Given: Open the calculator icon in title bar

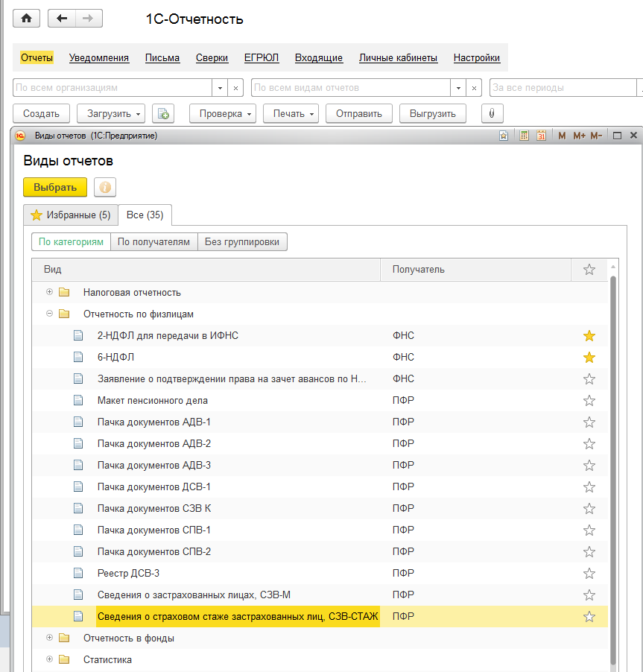Looking at the screenshot, I should tap(525, 136).
